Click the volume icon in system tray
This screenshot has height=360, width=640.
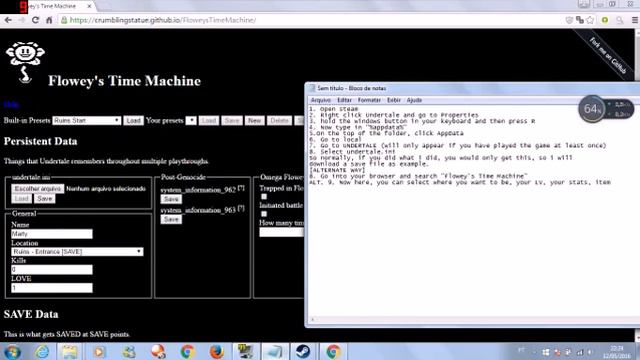click(591, 352)
